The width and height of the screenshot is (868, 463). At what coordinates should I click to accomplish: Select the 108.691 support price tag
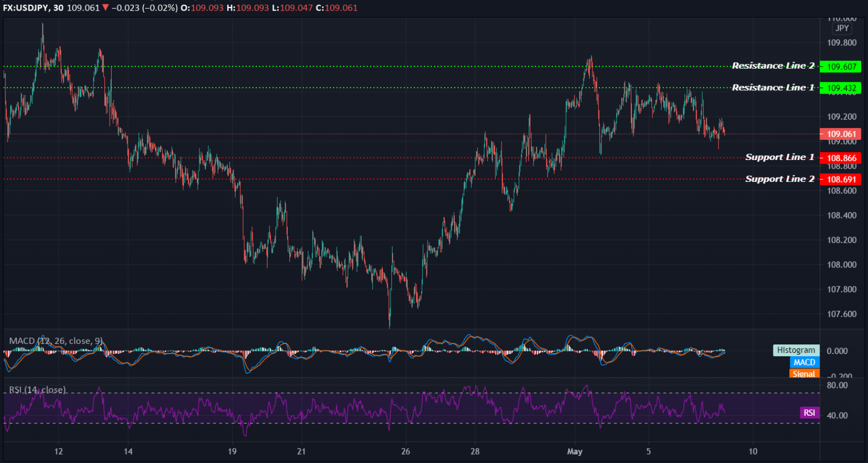tap(840, 179)
